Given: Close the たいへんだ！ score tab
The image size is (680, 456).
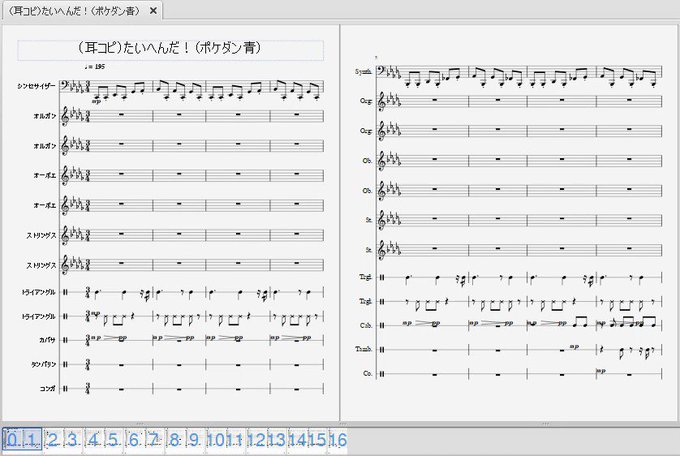Looking at the screenshot, I should [153, 11].
